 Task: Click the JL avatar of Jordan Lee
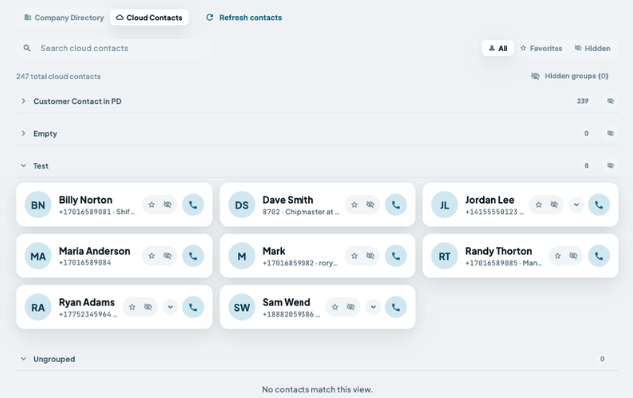(x=444, y=205)
